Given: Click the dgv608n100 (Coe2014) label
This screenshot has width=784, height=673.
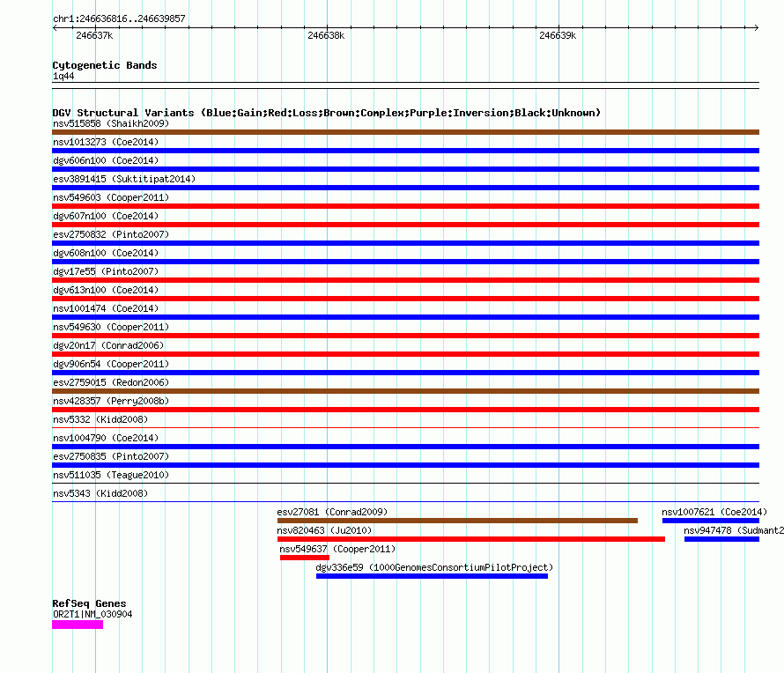Looking at the screenshot, I should coord(106,253).
